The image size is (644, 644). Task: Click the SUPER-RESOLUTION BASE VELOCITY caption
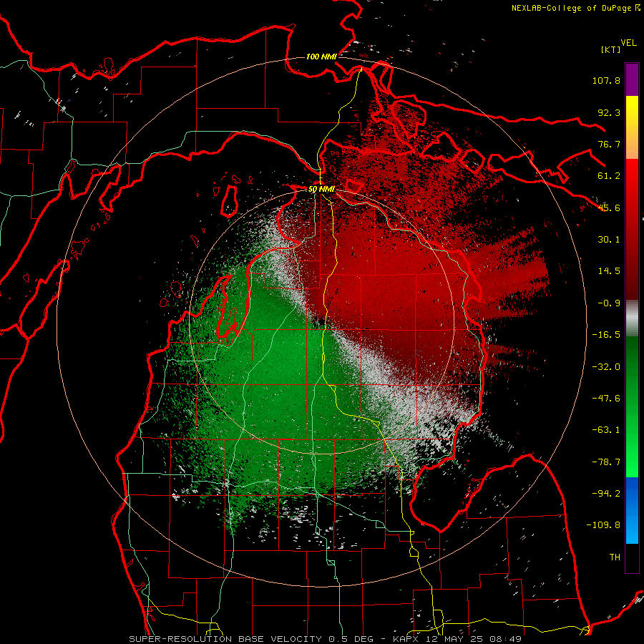[x=326, y=639]
